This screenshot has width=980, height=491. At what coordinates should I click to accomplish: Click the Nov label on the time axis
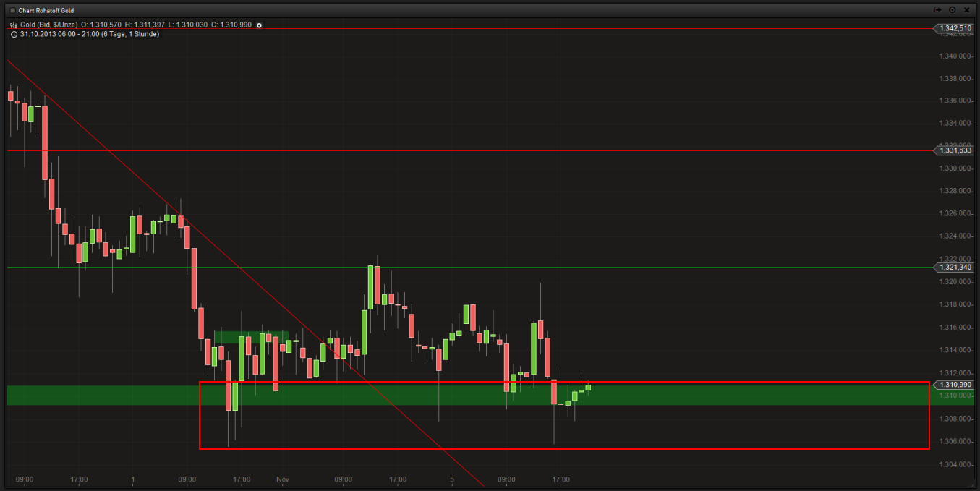(x=282, y=479)
